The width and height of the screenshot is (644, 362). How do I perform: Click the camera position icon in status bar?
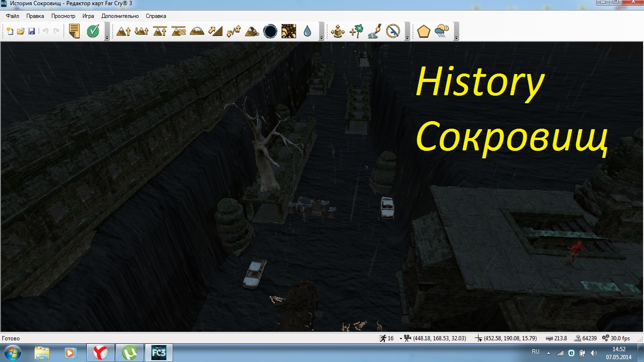pyautogui.click(x=408, y=338)
